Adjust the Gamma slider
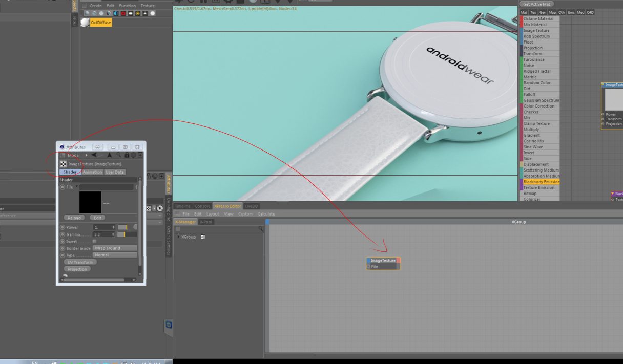 (127, 234)
